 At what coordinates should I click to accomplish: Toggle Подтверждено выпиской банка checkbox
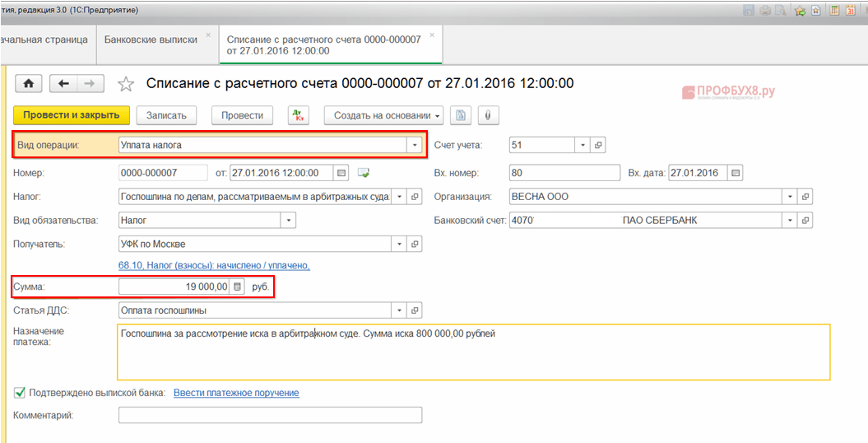pyautogui.click(x=20, y=393)
